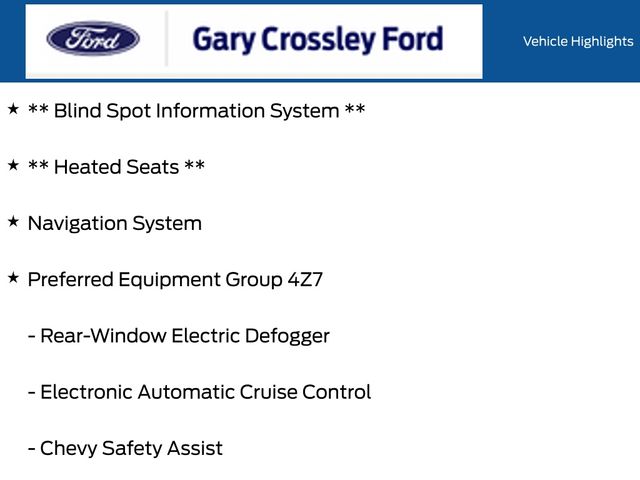Click the star beside Heated Seats

[13, 165]
